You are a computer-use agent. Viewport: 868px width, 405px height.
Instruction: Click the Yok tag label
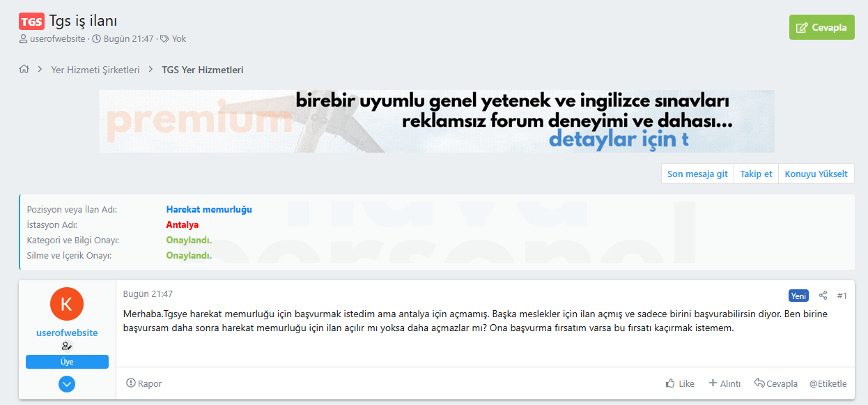(x=179, y=39)
